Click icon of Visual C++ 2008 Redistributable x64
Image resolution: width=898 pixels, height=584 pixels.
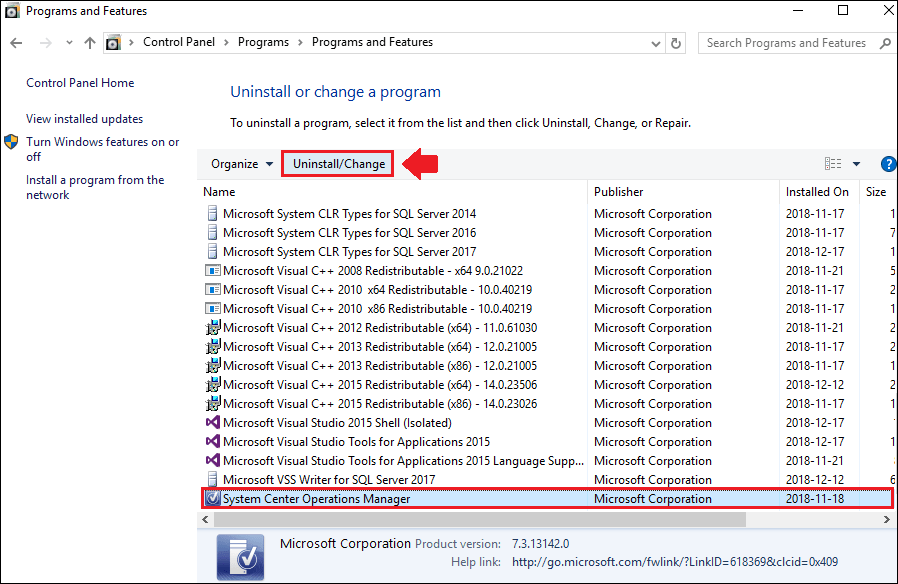[x=212, y=270]
